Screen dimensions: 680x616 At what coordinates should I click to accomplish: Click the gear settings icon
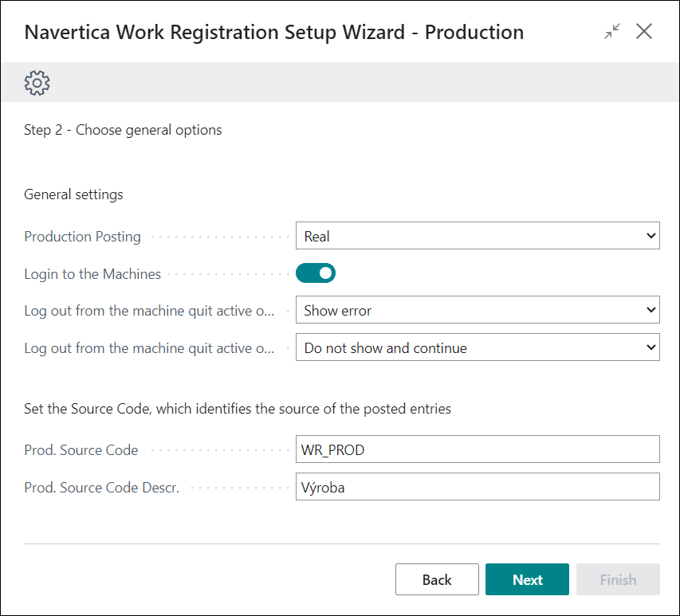37,83
